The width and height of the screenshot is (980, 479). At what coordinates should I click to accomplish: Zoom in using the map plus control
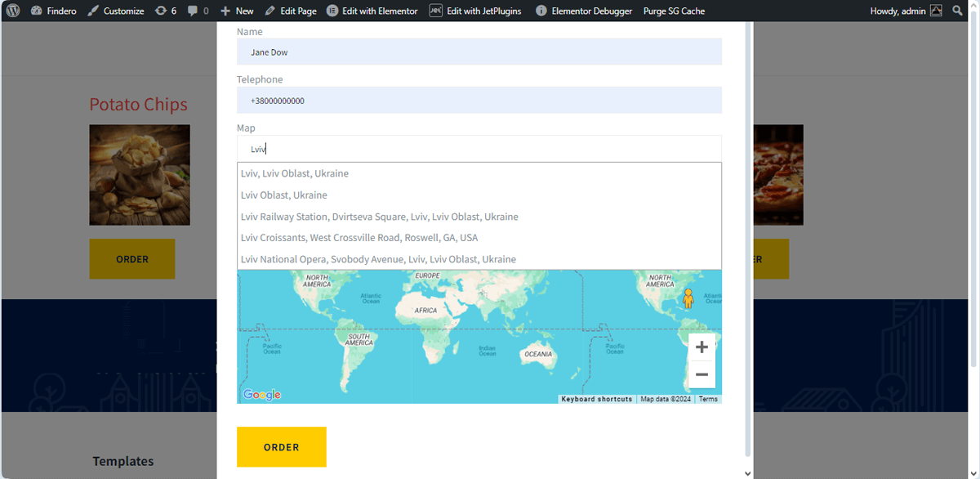701,347
